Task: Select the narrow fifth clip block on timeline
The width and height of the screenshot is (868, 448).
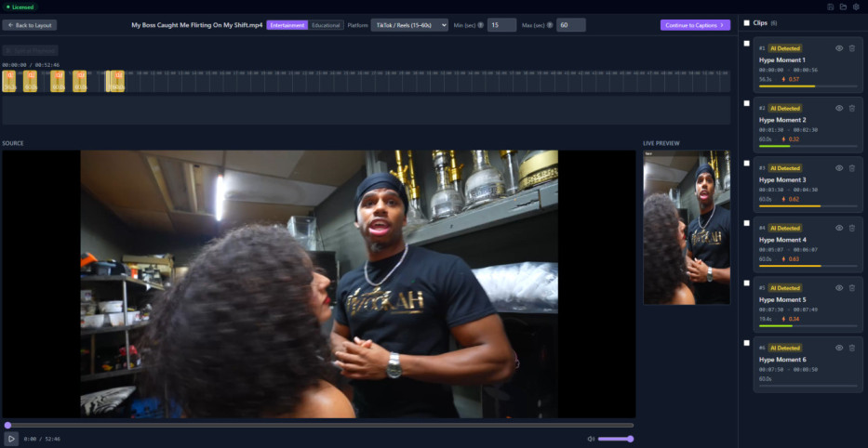Action: point(107,81)
